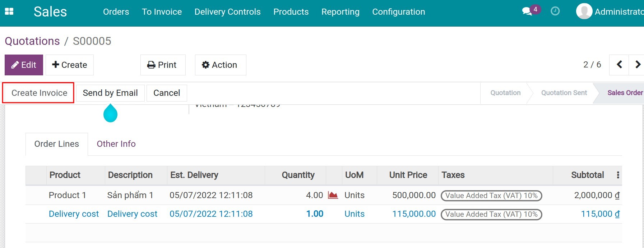
Task: Expand the Configuration menu
Action: (x=398, y=12)
